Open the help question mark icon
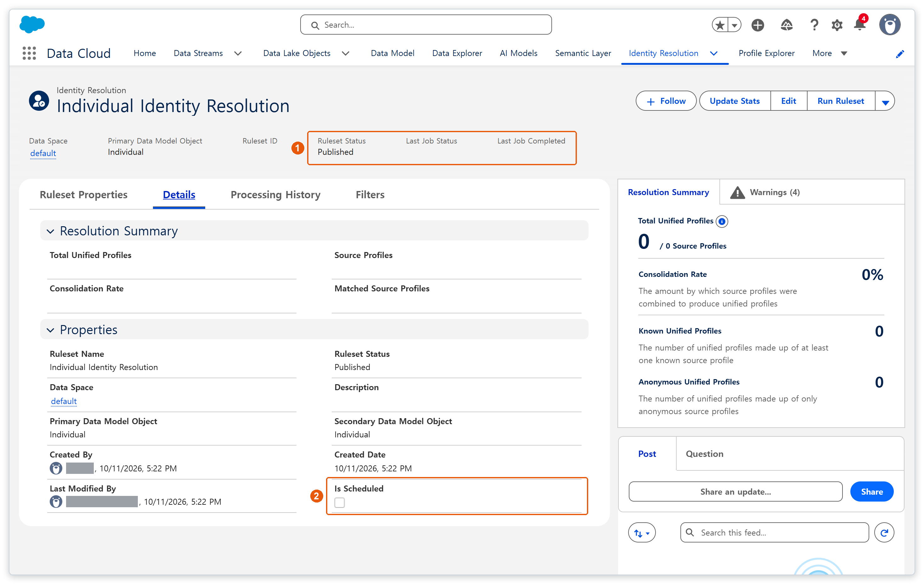This screenshot has width=924, height=584. pos(814,25)
